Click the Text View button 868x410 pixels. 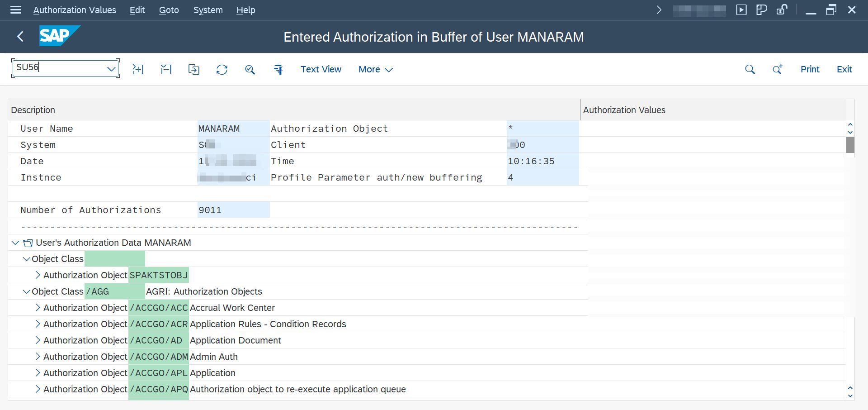pos(321,69)
